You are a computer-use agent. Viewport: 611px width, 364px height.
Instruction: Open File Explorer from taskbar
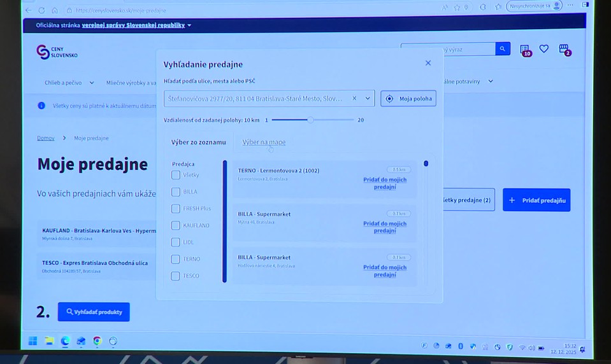tap(49, 341)
